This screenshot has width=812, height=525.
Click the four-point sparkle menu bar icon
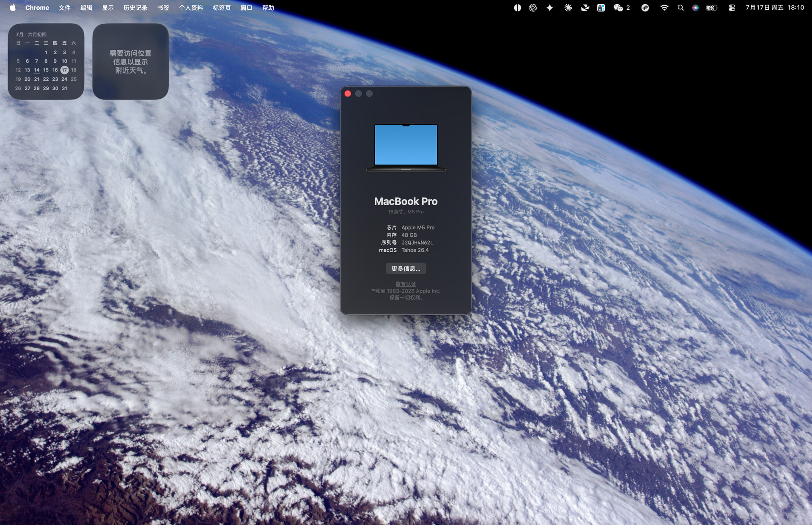tap(550, 8)
